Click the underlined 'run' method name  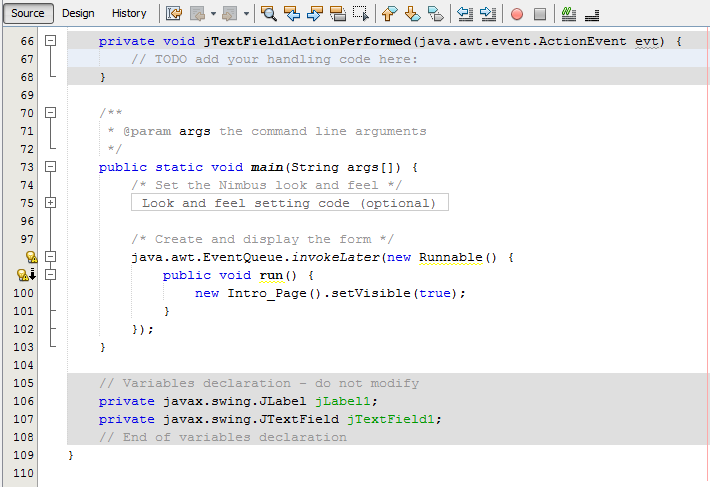tap(271, 275)
